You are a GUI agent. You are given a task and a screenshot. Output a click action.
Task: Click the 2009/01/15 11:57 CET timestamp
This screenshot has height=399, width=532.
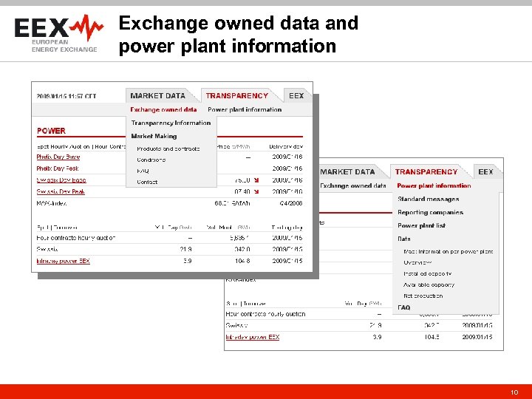pyautogui.click(x=66, y=96)
